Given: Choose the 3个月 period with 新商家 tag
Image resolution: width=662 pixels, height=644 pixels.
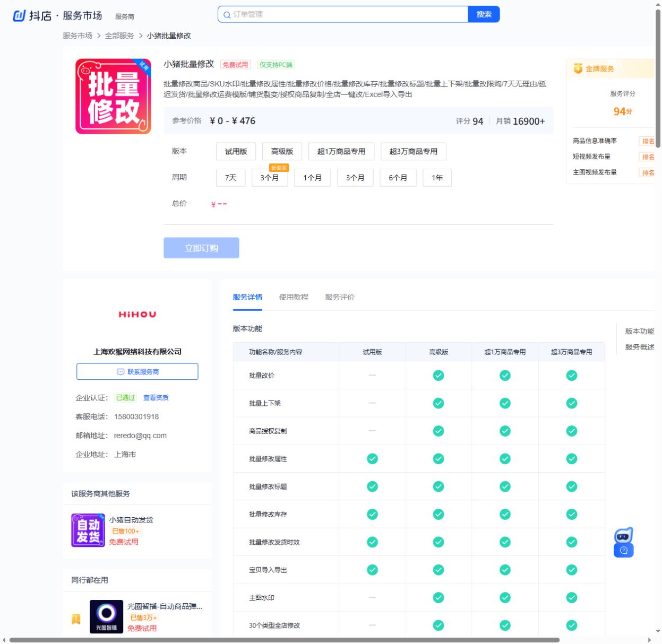Looking at the screenshot, I should click(x=270, y=178).
